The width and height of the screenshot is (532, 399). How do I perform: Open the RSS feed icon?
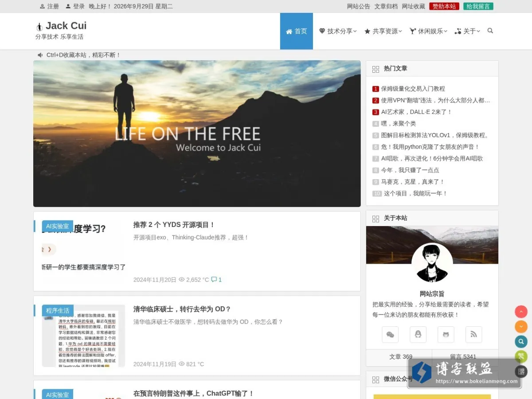click(x=474, y=335)
